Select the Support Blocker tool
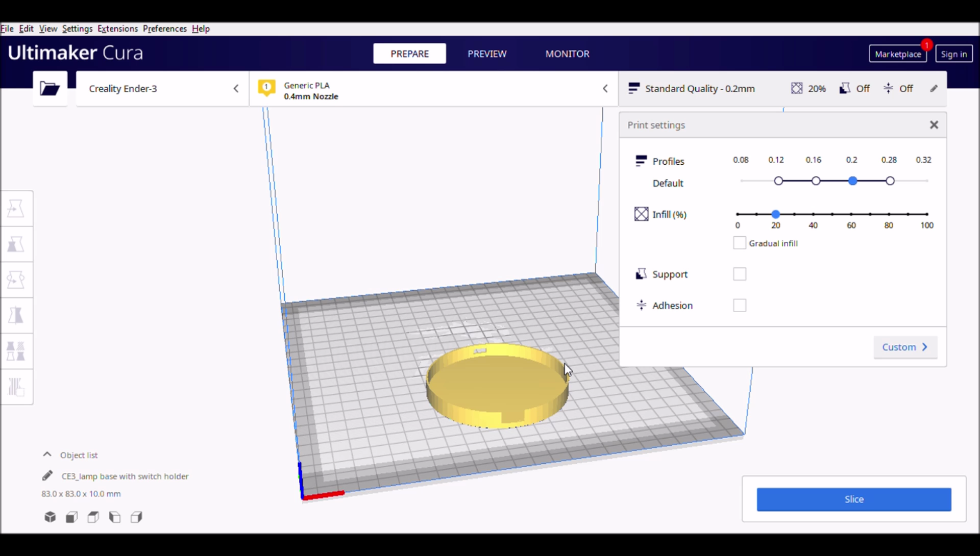Viewport: 980px width, 556px height. 16,387
